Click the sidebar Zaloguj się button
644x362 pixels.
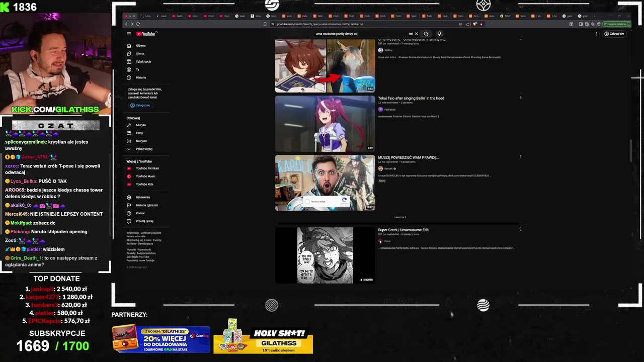pos(140,105)
